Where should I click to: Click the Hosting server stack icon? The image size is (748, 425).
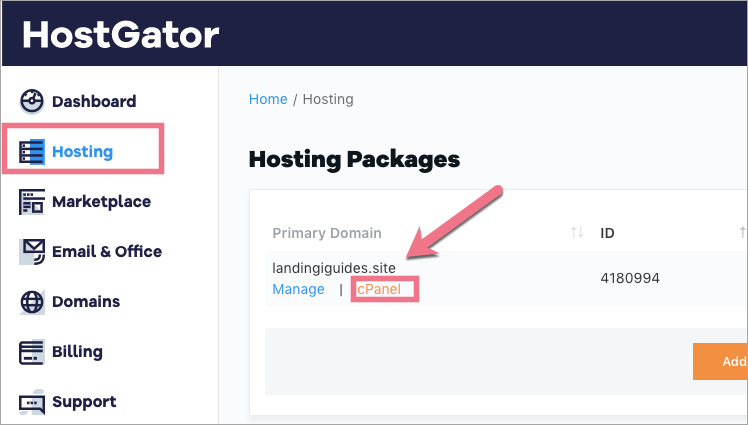coord(32,152)
